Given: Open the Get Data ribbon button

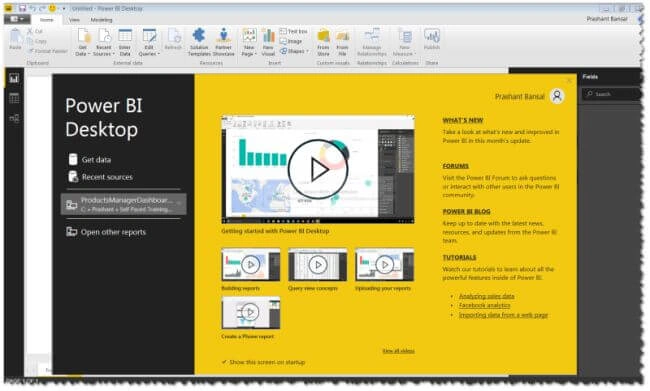Looking at the screenshot, I should [83, 42].
